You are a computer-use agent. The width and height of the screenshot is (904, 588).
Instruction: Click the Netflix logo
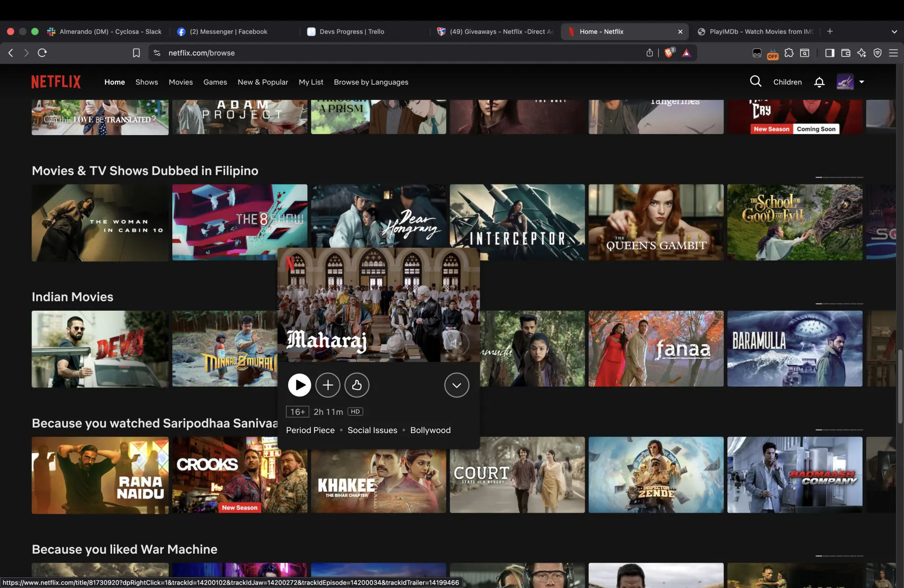coord(56,82)
